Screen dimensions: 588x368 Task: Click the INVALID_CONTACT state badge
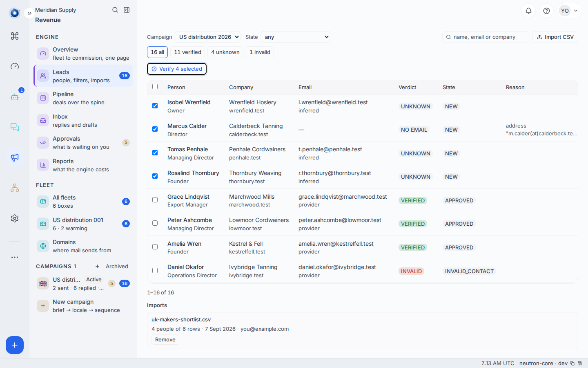469,271
